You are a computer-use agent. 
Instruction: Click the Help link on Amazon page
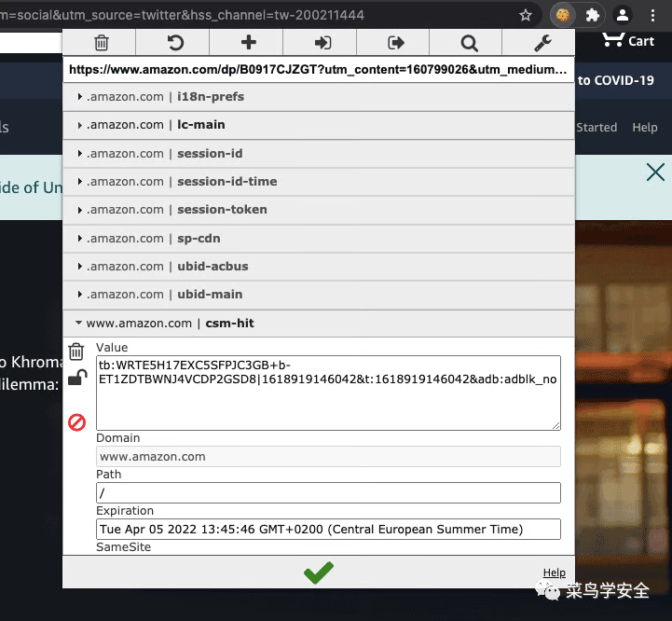pos(645,128)
